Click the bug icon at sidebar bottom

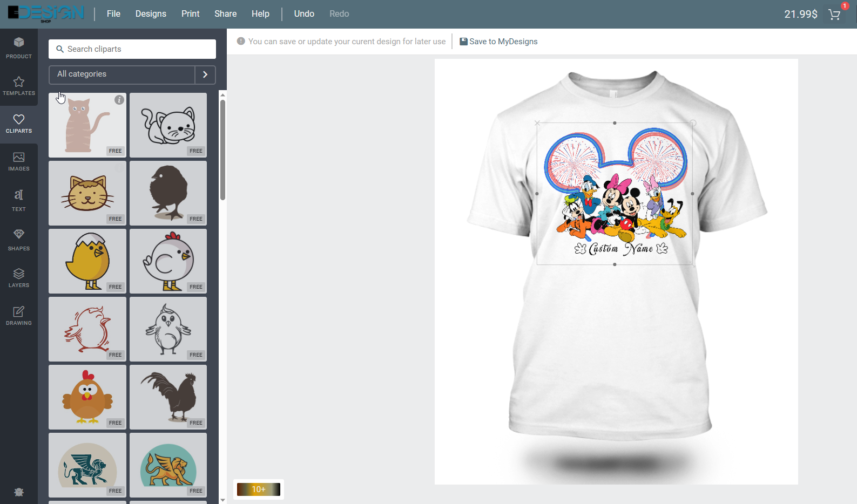19,492
